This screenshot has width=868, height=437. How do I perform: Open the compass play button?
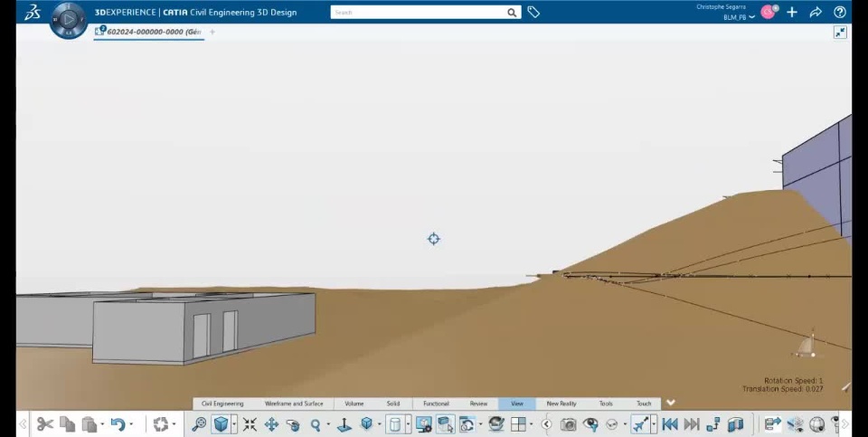click(69, 19)
